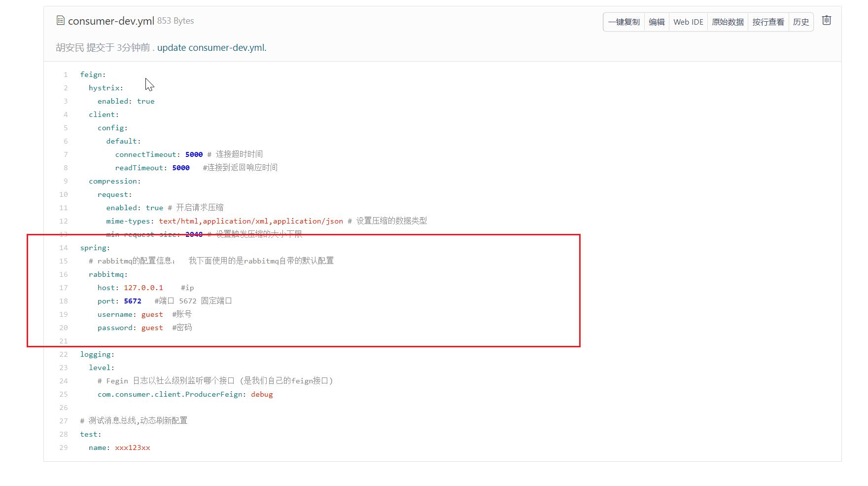Click host value 127.0.0.1
Screen dimensions: 868x486
click(143, 288)
